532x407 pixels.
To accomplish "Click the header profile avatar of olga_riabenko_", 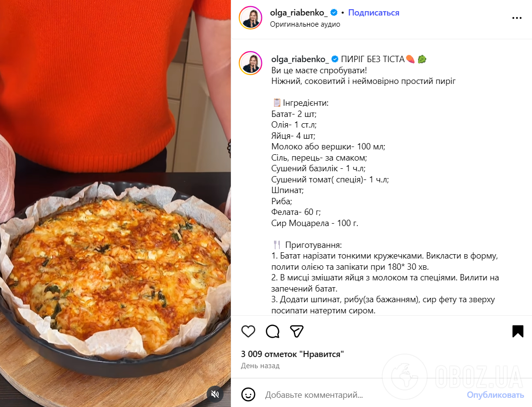I will (x=251, y=17).
